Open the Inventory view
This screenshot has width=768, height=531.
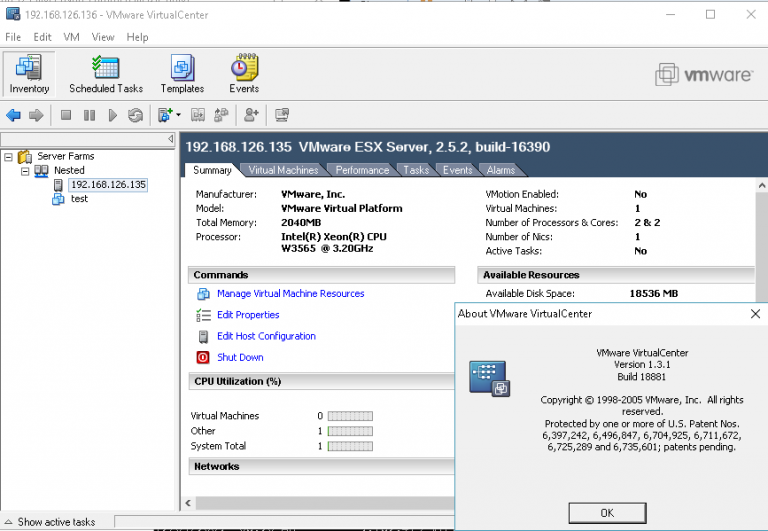[x=29, y=74]
